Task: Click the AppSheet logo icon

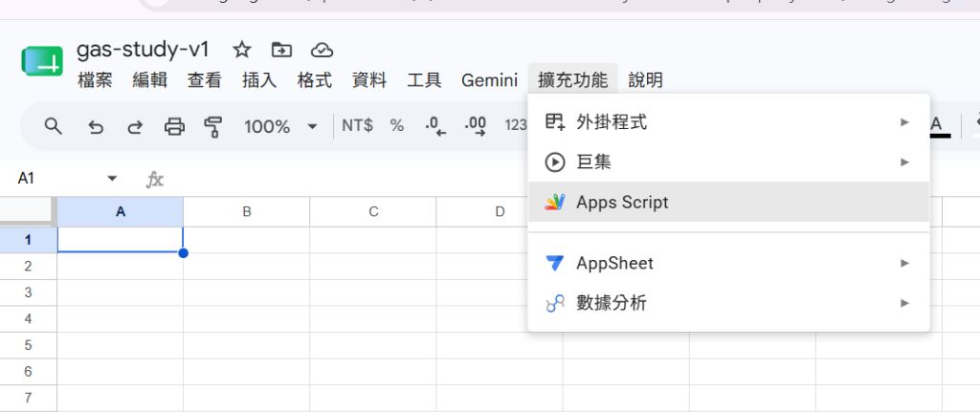Action: coord(554,263)
